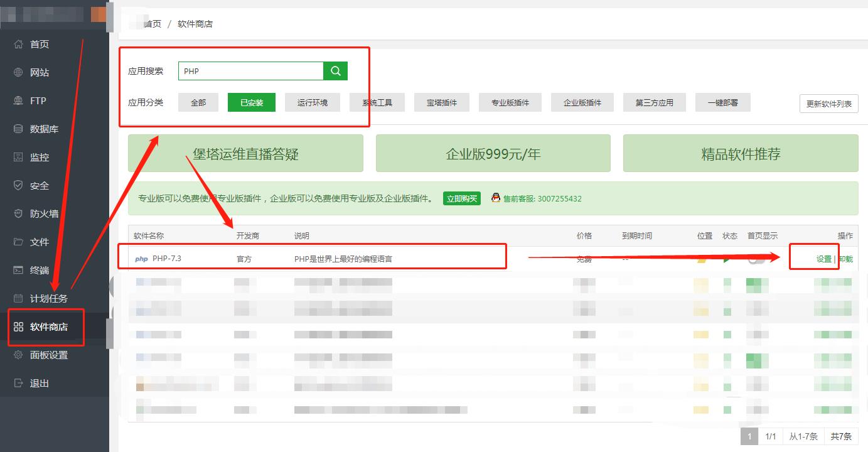Click the 售前客服 3007255432 link
This screenshot has height=452, width=868.
[542, 198]
